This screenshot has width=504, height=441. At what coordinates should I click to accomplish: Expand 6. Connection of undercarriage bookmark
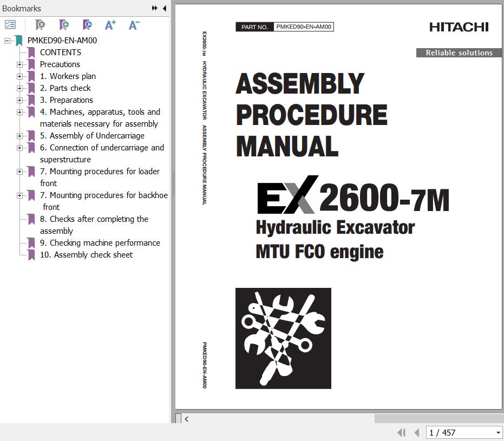pos(19,147)
